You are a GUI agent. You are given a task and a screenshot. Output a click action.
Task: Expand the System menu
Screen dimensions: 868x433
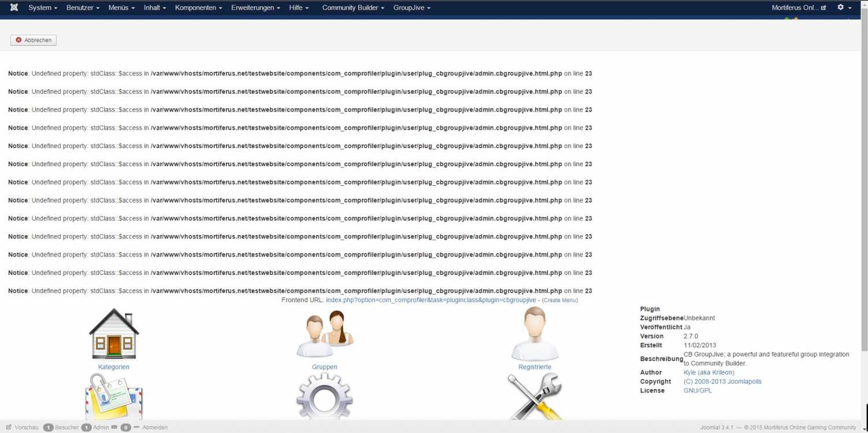tap(43, 8)
